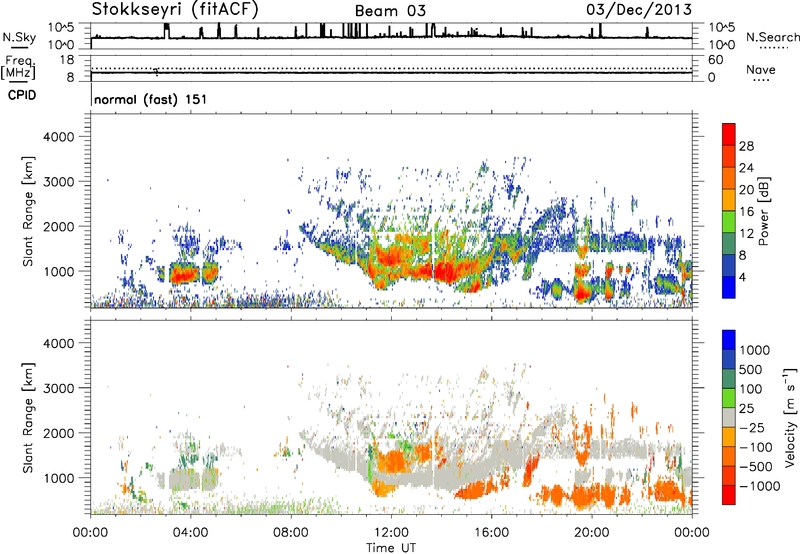Click the gray segment of the Velocity colorbar
The height and width of the screenshot is (554, 800).
729,417
